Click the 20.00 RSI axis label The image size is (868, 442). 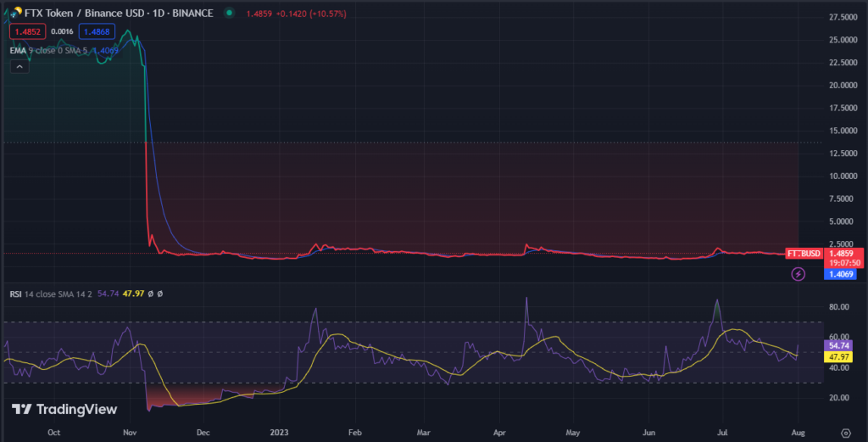[839, 398]
